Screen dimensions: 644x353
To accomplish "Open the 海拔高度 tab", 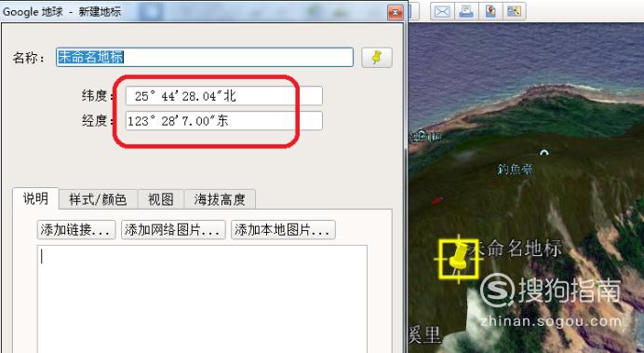I will pos(220,199).
